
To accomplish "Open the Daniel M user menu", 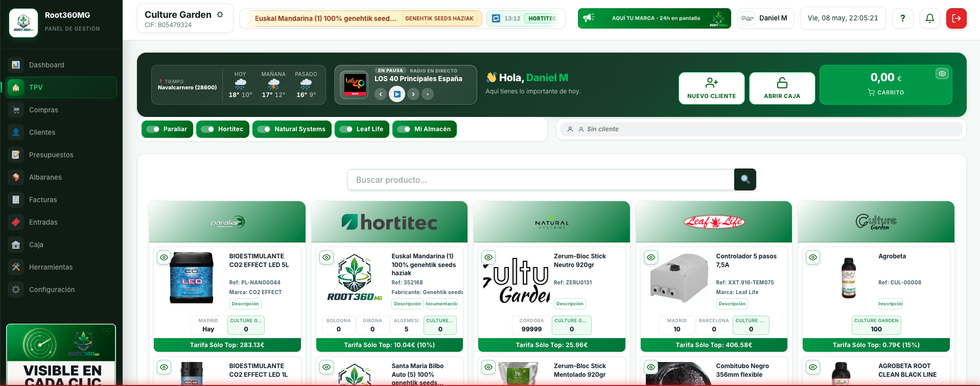I will pos(765,18).
